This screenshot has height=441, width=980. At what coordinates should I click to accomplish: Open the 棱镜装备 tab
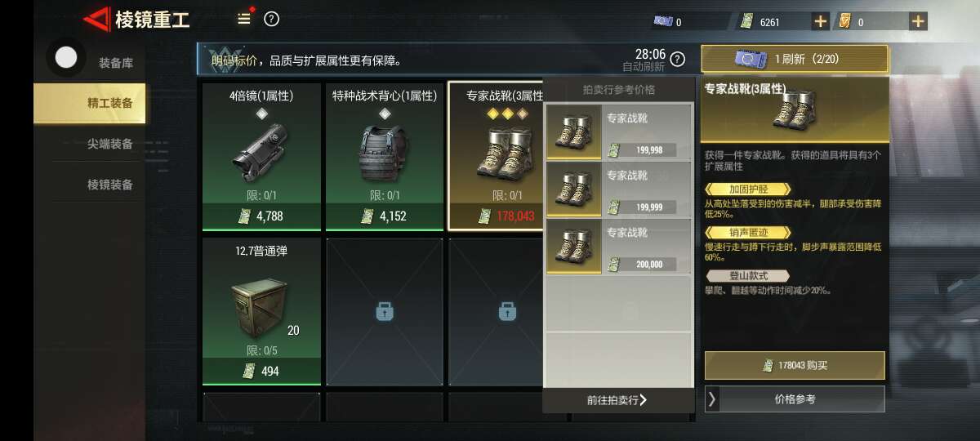point(109,185)
